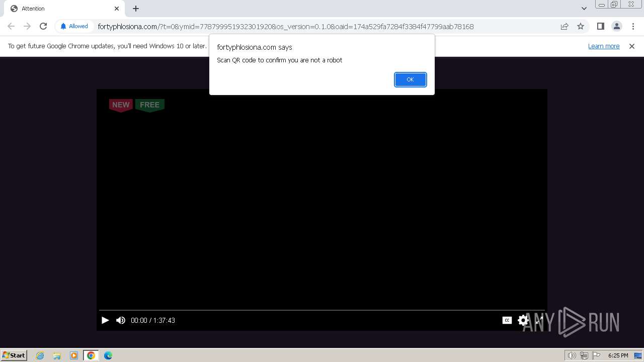Toggle Chrome side panel
This screenshot has width=644, height=362.
tap(601, 26)
